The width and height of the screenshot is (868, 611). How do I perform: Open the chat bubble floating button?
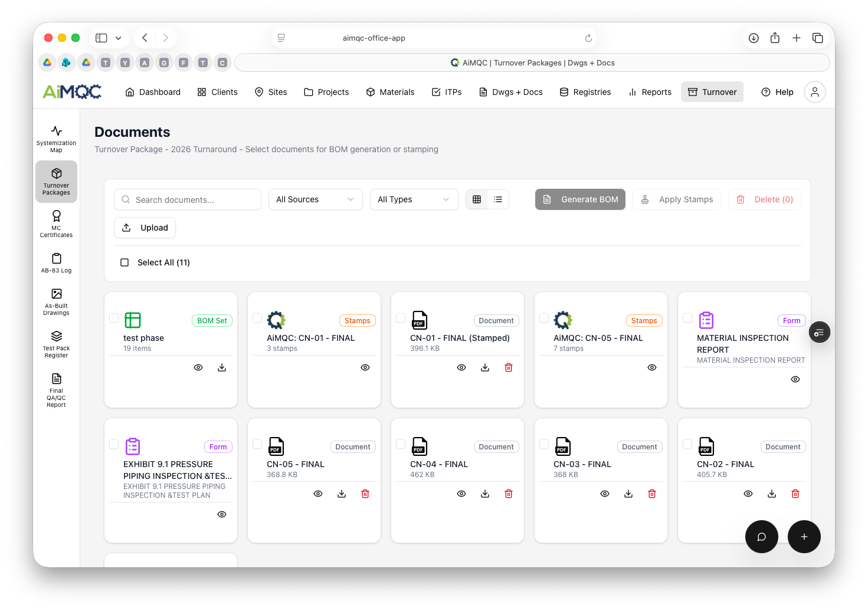coord(761,537)
